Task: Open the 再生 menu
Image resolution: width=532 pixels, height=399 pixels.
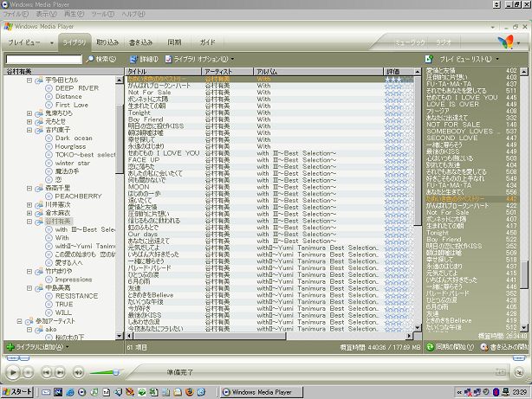Action: [74, 14]
